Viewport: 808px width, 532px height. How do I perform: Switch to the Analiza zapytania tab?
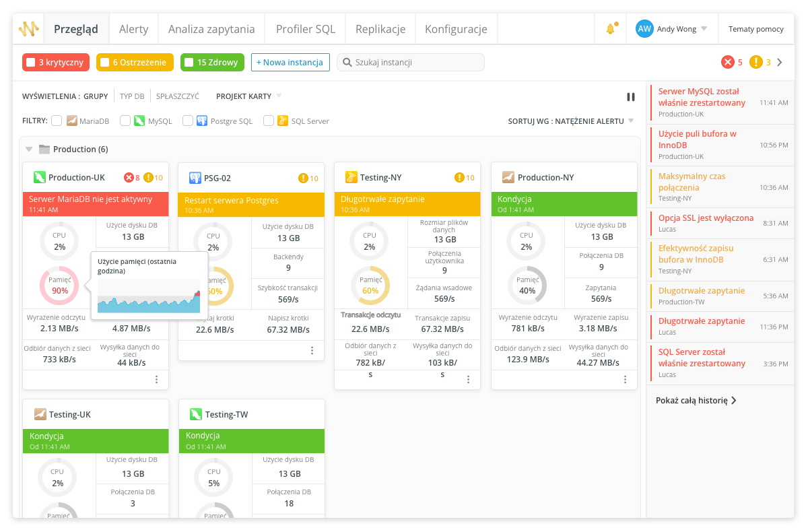pos(211,29)
